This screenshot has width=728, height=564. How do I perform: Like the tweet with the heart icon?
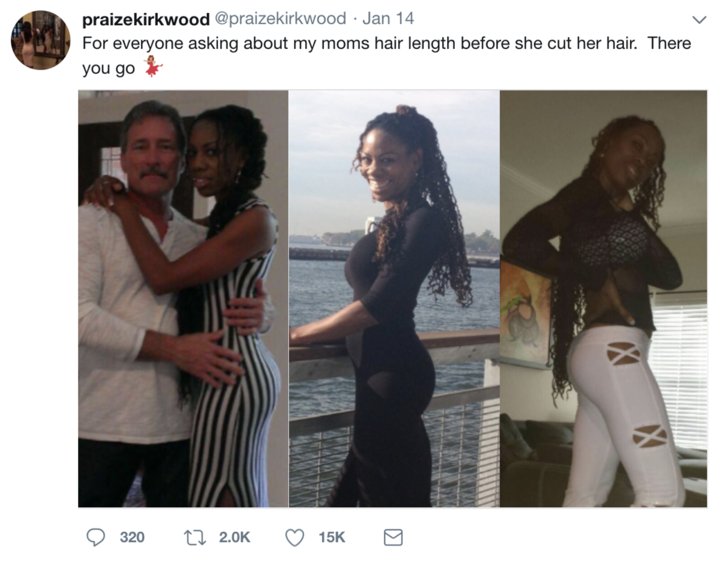(x=294, y=537)
